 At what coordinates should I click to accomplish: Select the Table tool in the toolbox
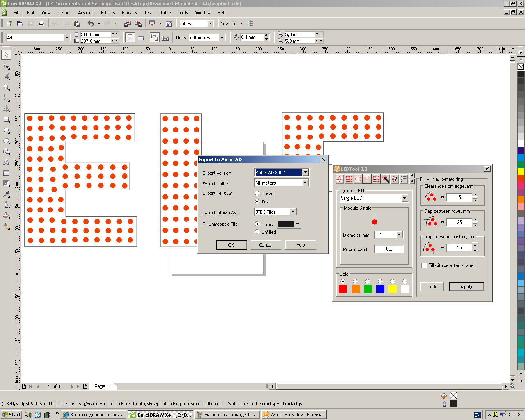(6, 173)
